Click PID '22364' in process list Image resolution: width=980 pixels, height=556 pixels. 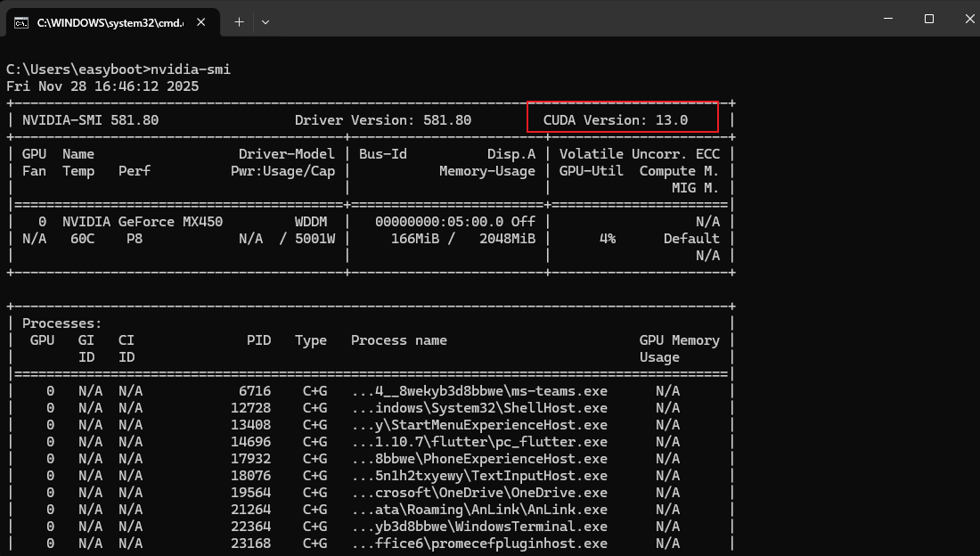pyautogui.click(x=250, y=526)
